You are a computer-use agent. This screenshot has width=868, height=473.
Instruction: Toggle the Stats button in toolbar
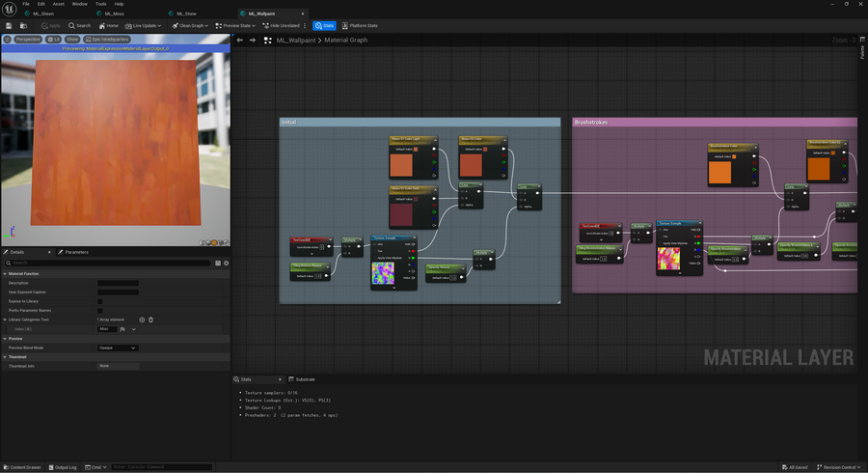[324, 25]
